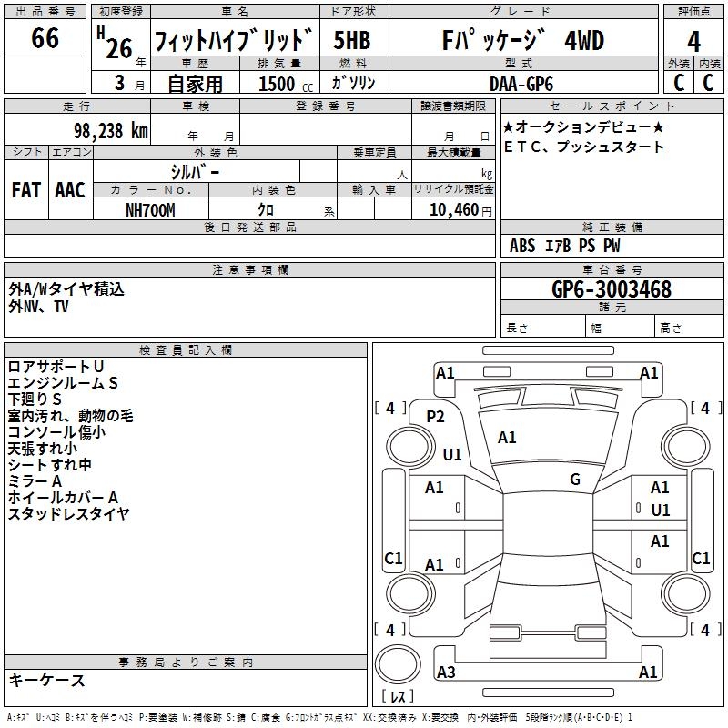Click the note 室内汚れ、動物の毛
This screenshot has width=728, height=728.
71,416
